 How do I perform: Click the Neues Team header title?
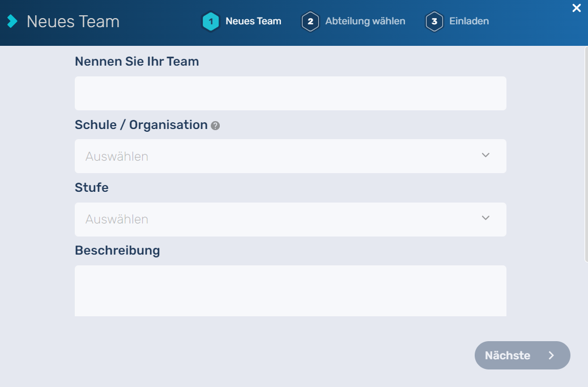coord(73,21)
